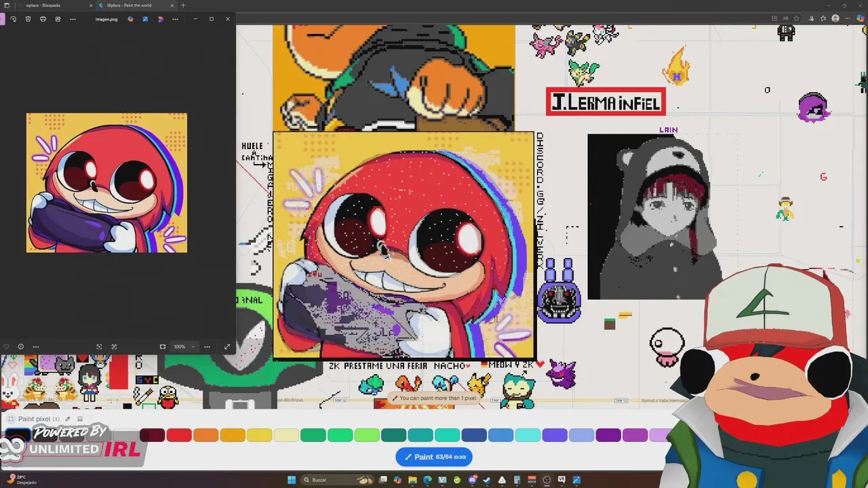This screenshot has width=868, height=488.
Task: Choose the periwinkle light blue swatch
Action: (x=581, y=435)
